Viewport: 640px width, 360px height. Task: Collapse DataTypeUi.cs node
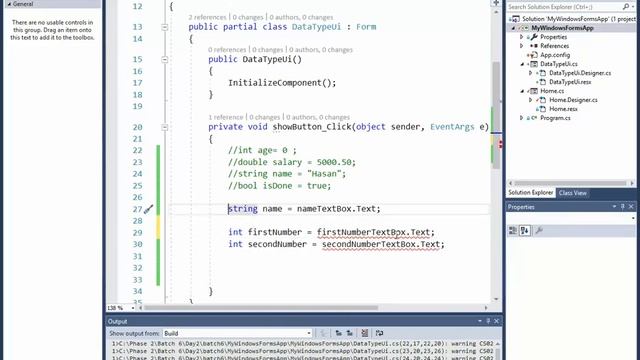(x=522, y=64)
